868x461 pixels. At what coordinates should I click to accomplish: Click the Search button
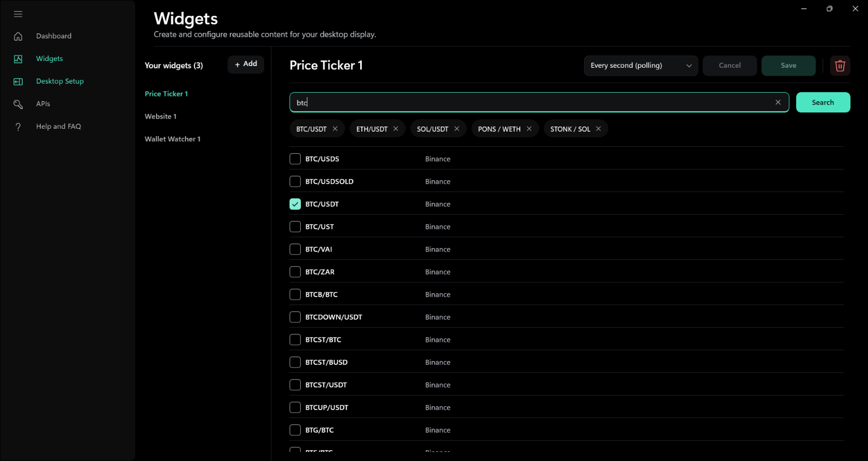click(823, 102)
